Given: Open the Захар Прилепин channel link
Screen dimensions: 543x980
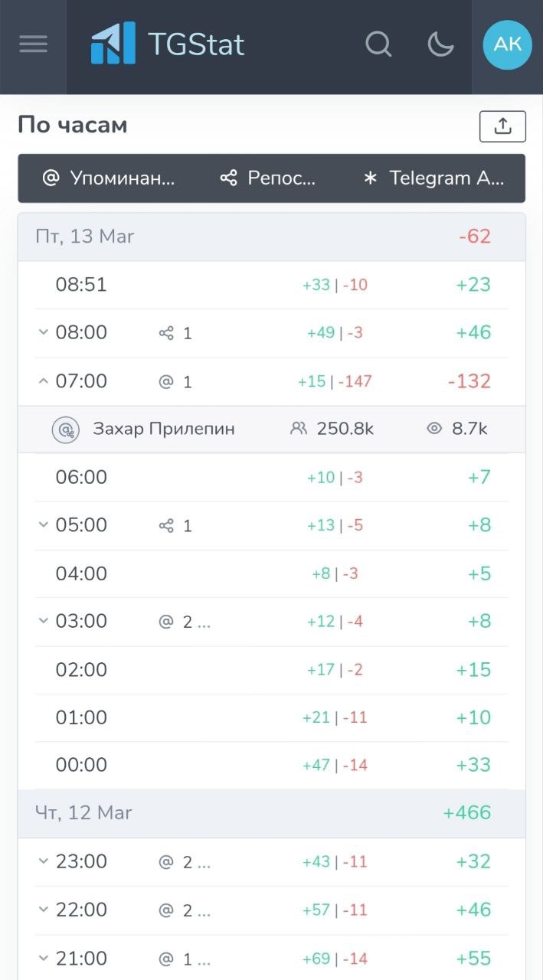Looking at the screenshot, I should tap(164, 429).
